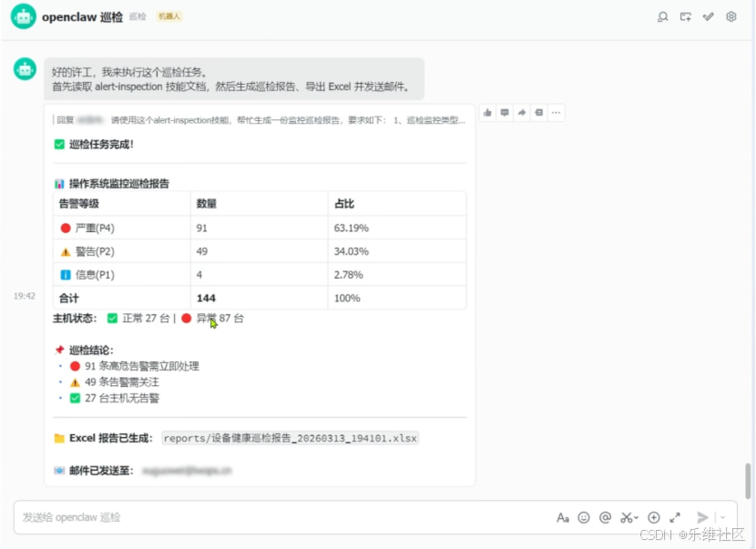Click the topic icon in message toolbar
The image size is (756, 549).
tap(539, 113)
